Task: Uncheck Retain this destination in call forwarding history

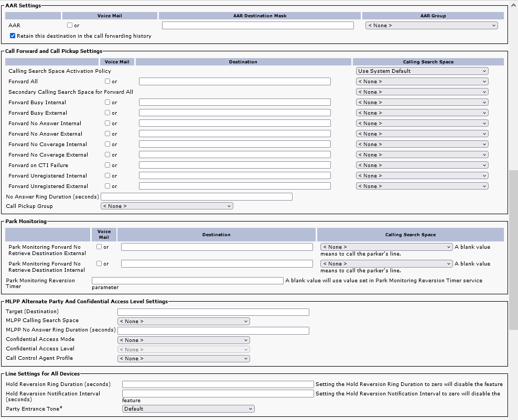Action: 13,36
